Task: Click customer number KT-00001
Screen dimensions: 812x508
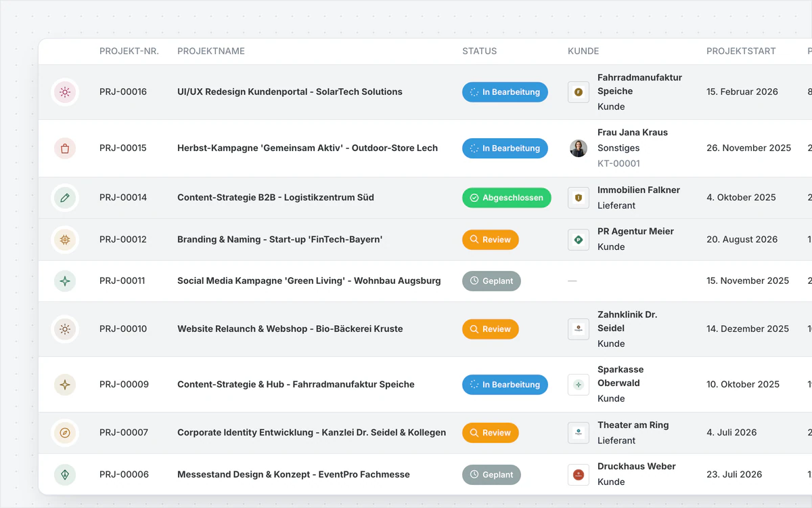Action: pyautogui.click(x=618, y=164)
